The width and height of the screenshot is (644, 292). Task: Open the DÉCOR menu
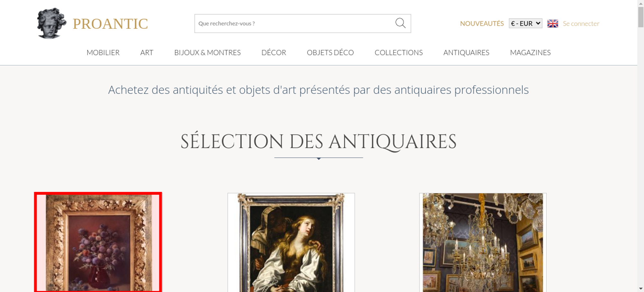click(274, 53)
